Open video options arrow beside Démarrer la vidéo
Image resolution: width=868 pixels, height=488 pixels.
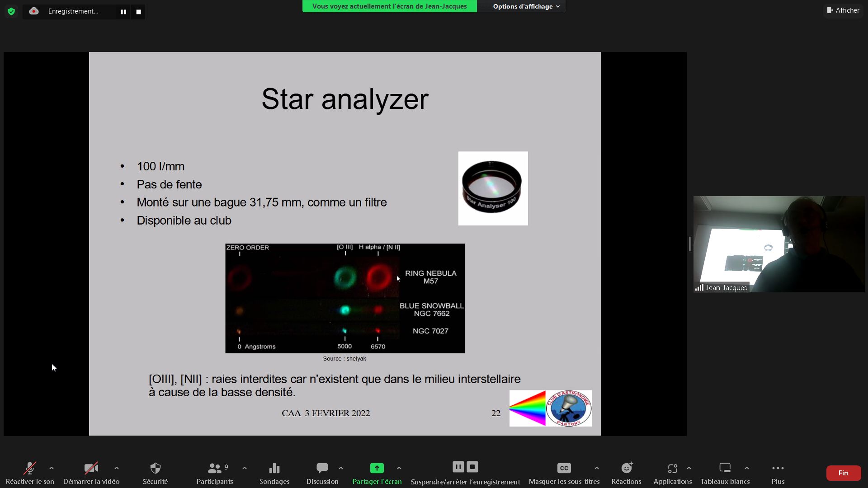pos(117,468)
